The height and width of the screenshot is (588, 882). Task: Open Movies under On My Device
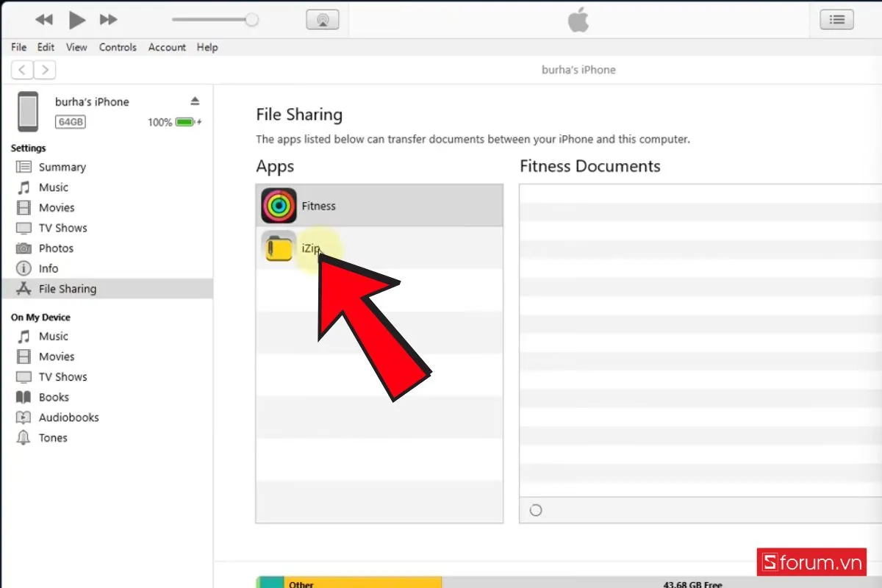click(x=54, y=356)
